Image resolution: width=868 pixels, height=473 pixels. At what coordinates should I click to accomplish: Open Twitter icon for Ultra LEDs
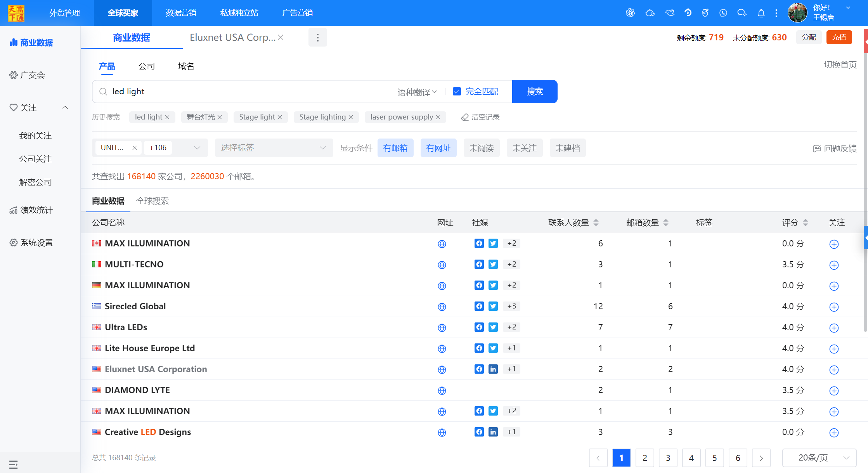pyautogui.click(x=493, y=327)
